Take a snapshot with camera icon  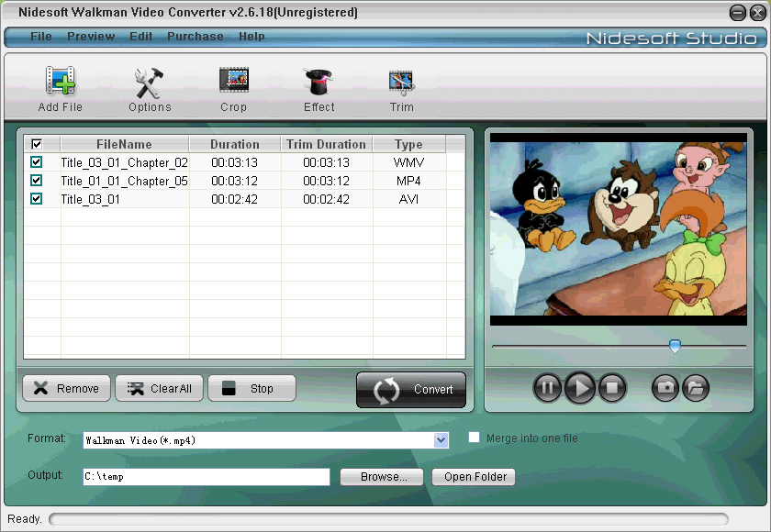pos(665,388)
